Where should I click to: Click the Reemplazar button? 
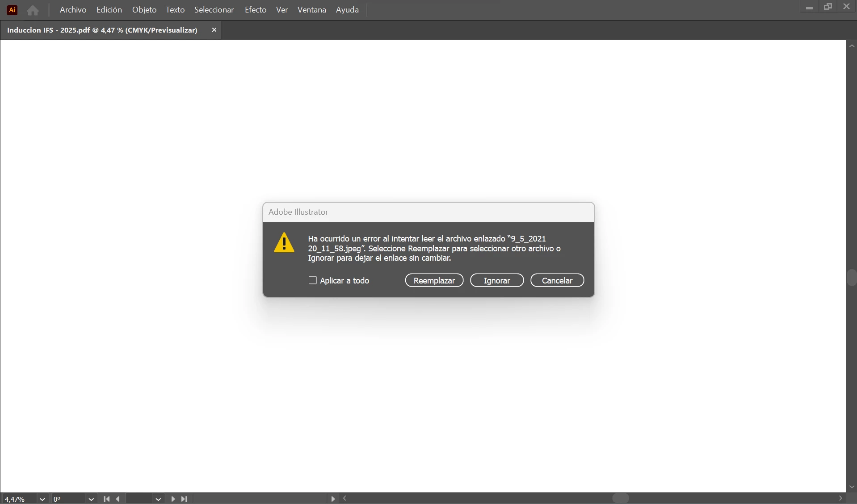tap(434, 280)
